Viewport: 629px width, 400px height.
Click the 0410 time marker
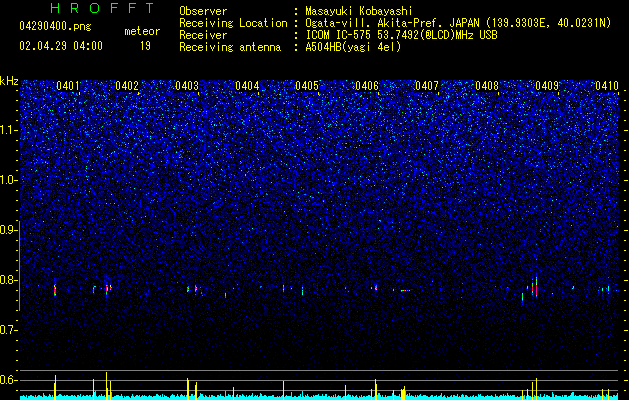tap(607, 85)
